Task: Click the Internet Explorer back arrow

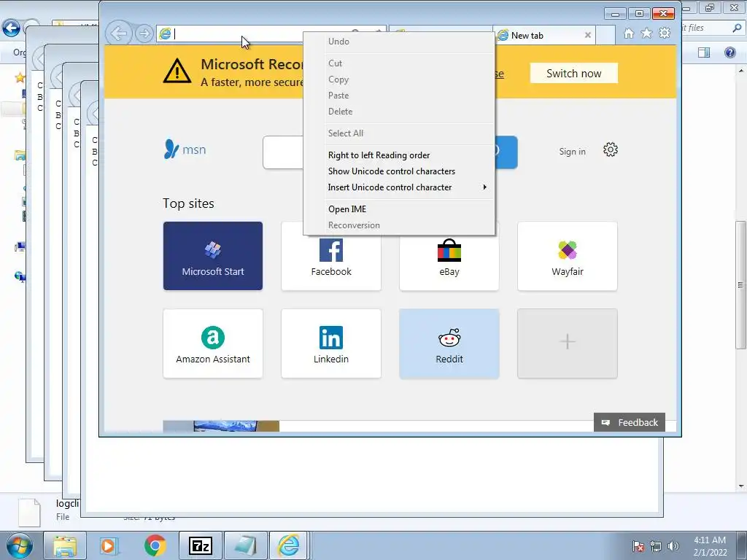Action: (x=118, y=34)
